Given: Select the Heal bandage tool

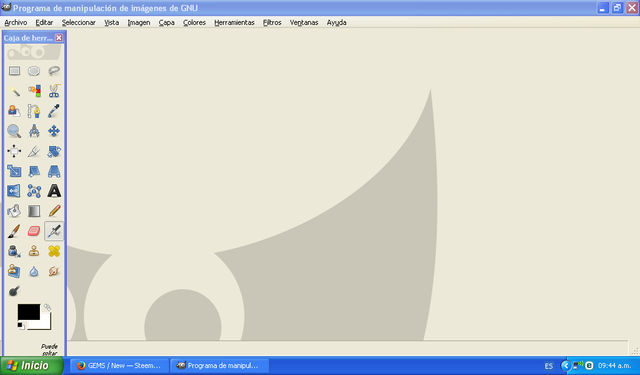Looking at the screenshot, I should (54, 251).
